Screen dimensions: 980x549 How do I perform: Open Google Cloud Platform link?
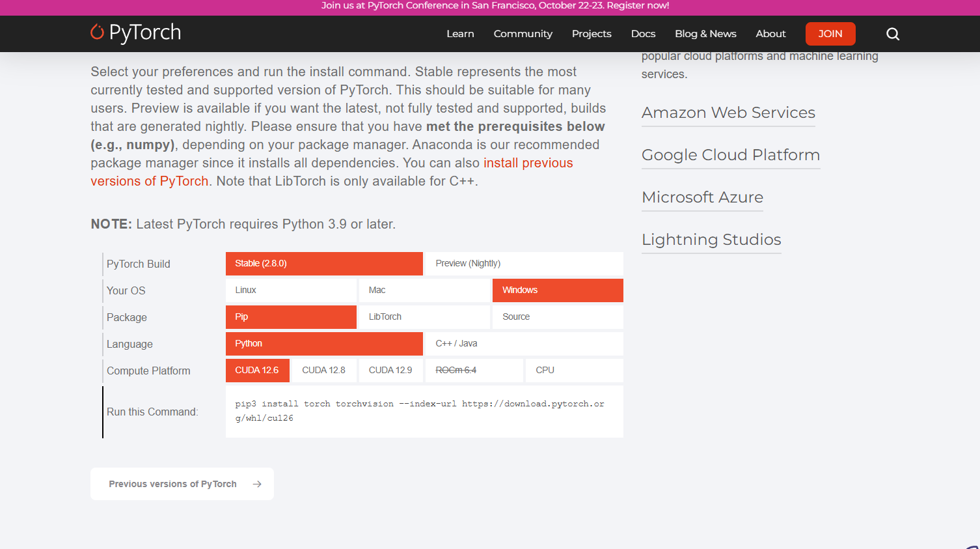731,155
